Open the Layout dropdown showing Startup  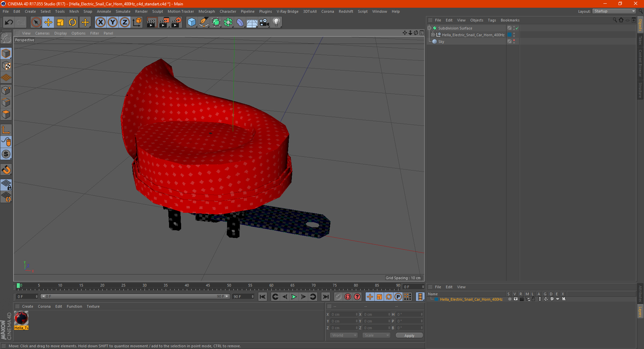point(614,11)
